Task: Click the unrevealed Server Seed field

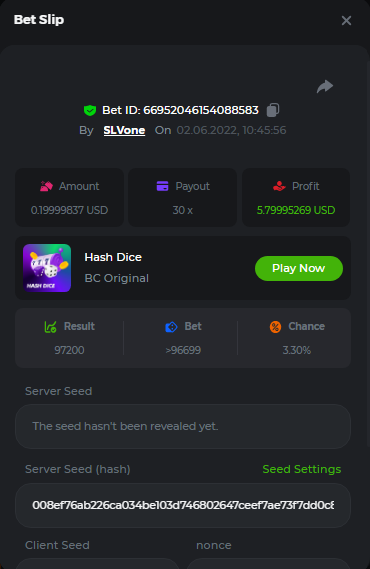Action: click(183, 426)
